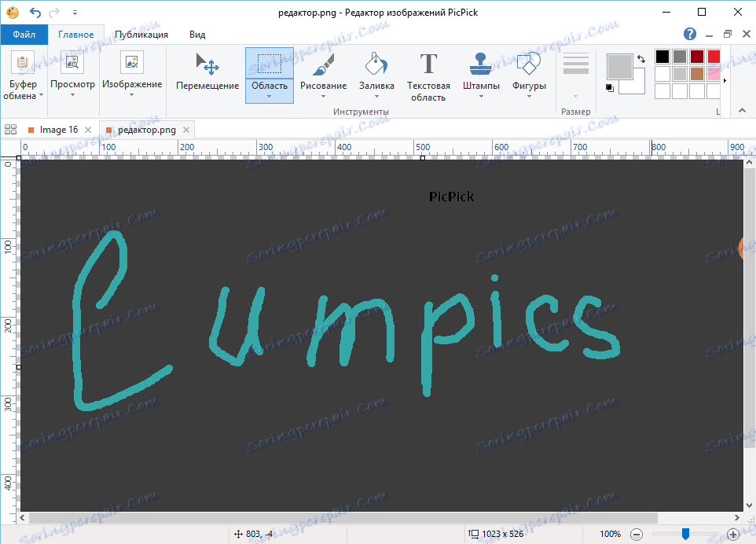Click the horizontal scrollbar thumb
The width and height of the screenshot is (756, 544).
coord(343,518)
